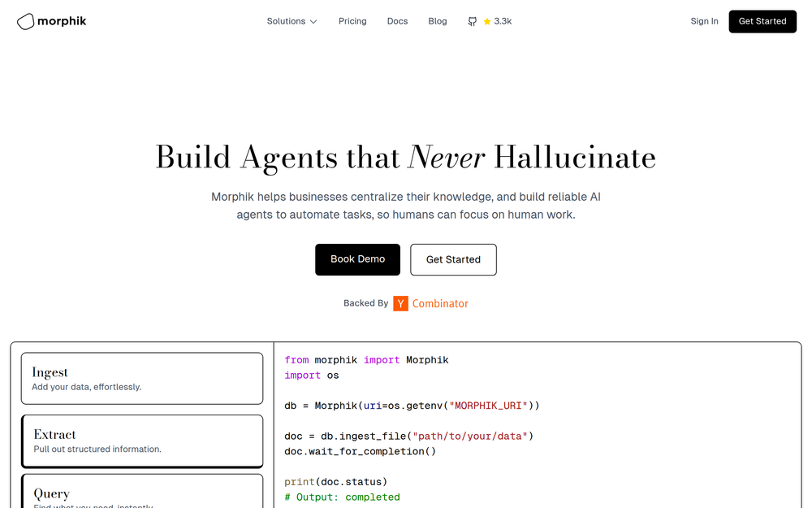Open the Blog link
Screen dimensions: 812x508
pos(438,21)
